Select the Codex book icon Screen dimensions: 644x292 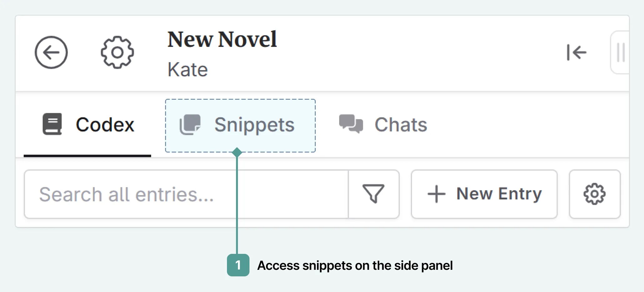click(x=52, y=124)
